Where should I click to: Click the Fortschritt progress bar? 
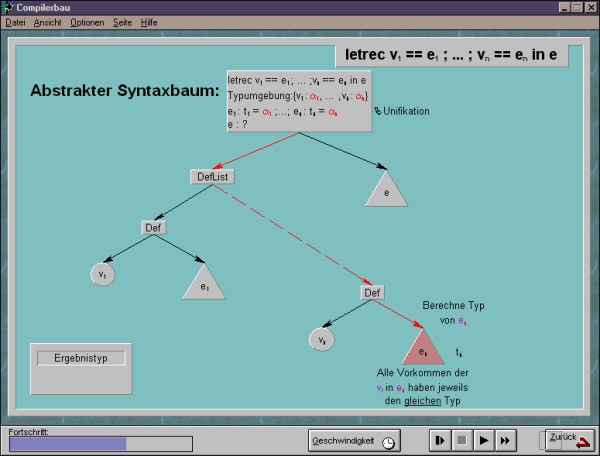[100, 443]
